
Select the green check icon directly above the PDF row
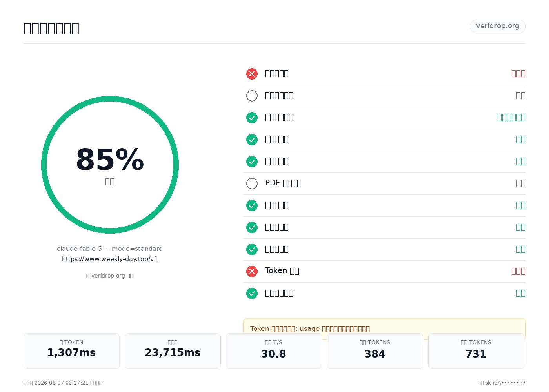[x=252, y=162]
